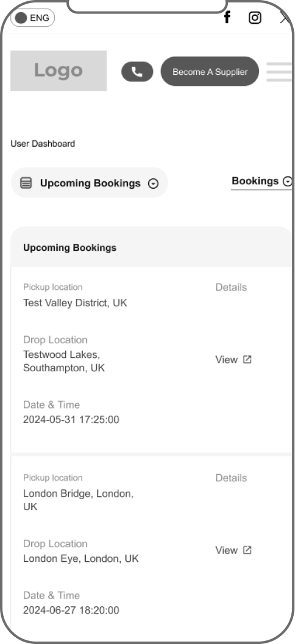
Task: Click external-link icon for London Eye booking
Action: (247, 550)
